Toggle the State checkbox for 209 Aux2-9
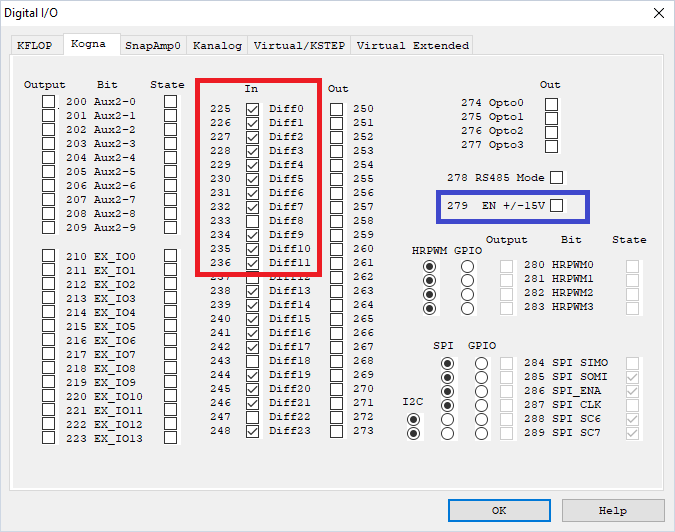This screenshot has width=675, height=532. click(x=170, y=228)
